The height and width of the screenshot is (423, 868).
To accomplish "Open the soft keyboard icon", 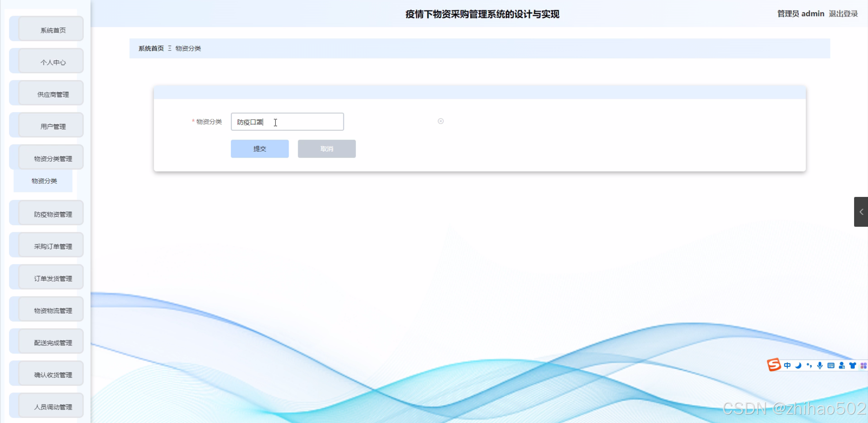I will tap(831, 365).
